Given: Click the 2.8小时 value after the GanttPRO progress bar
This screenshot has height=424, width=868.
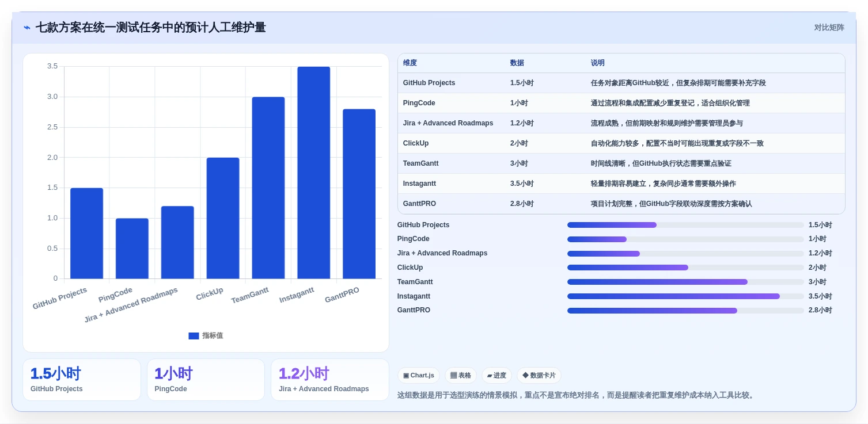Looking at the screenshot, I should tap(820, 310).
